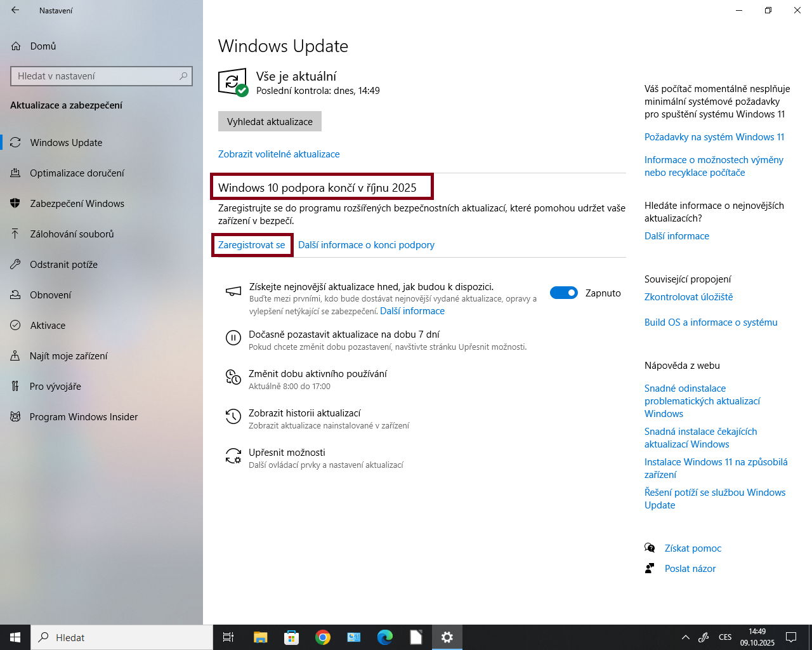Viewport: 812px width, 650px height.
Task: Click Hledat v nastavení search field
Action: click(x=101, y=76)
